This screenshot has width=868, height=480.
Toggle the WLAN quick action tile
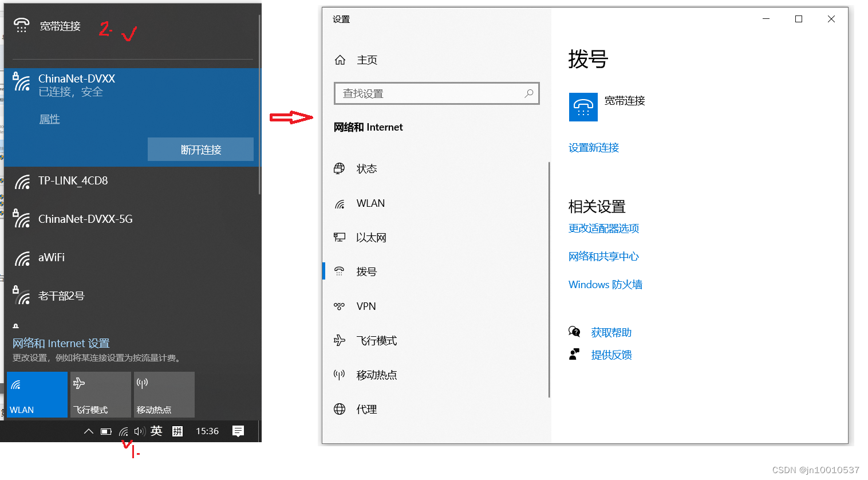click(x=37, y=395)
